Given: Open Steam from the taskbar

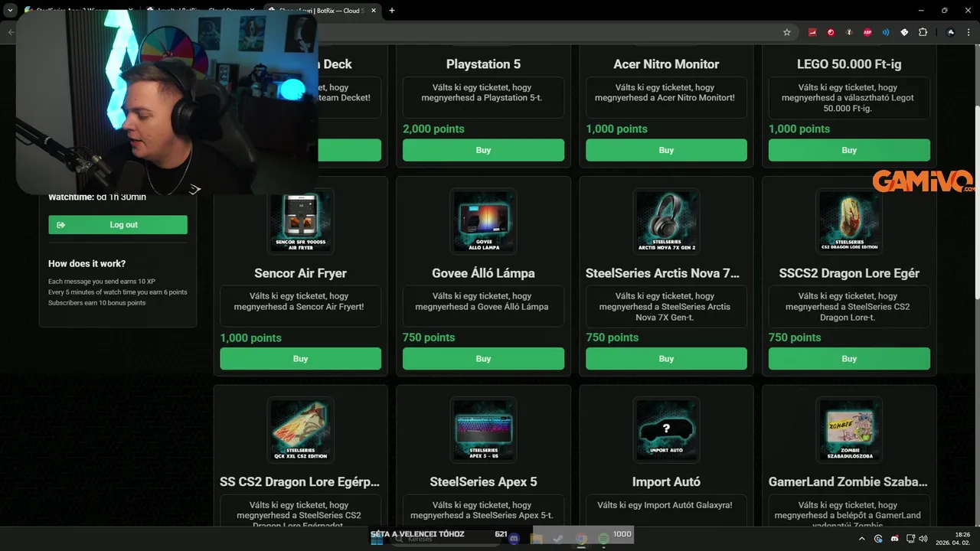Looking at the screenshot, I should [558, 539].
